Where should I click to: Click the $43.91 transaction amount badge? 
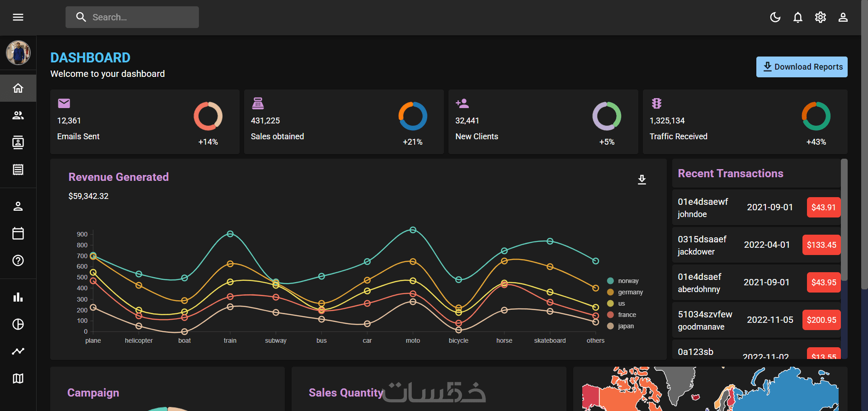click(824, 207)
